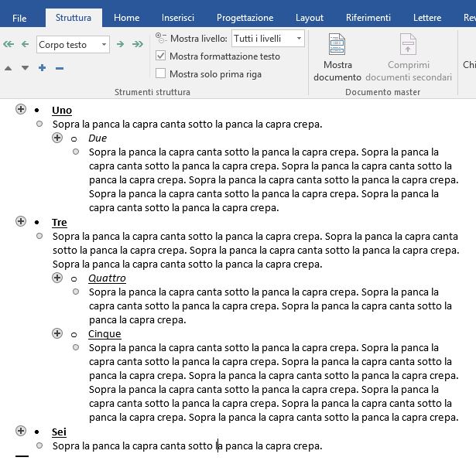476x471 pixels.
Task: Uncheck Mostra formattazione testo
Action: click(x=160, y=56)
